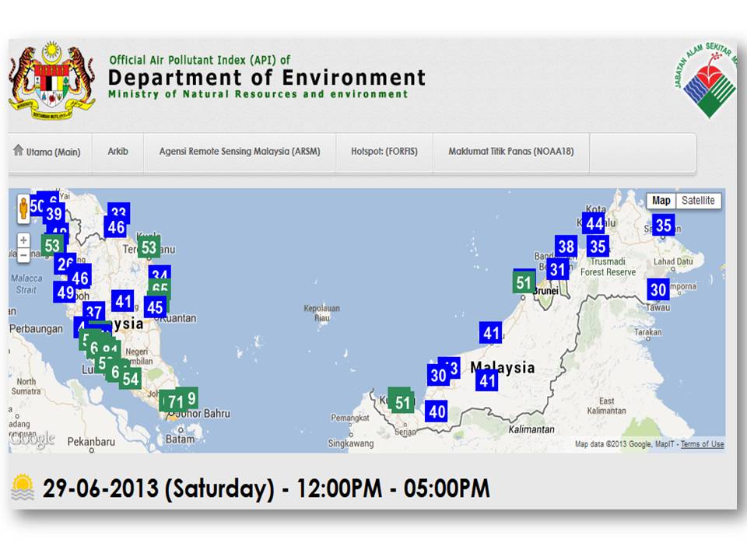Viewport: 747px width, 560px height.
Task: Select the 44 marker near Kota Kinabalu
Action: click(x=594, y=224)
